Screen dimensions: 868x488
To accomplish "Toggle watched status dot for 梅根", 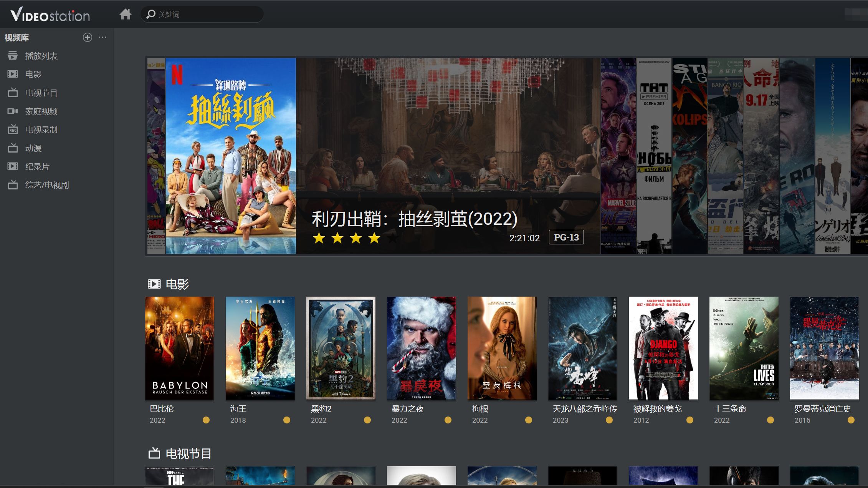I will [529, 420].
